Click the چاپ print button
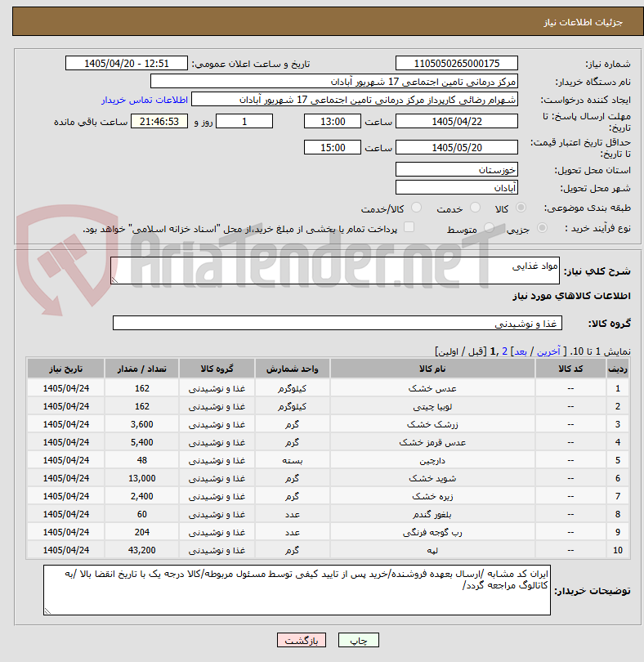The height and width of the screenshot is (662, 644). coord(359,640)
